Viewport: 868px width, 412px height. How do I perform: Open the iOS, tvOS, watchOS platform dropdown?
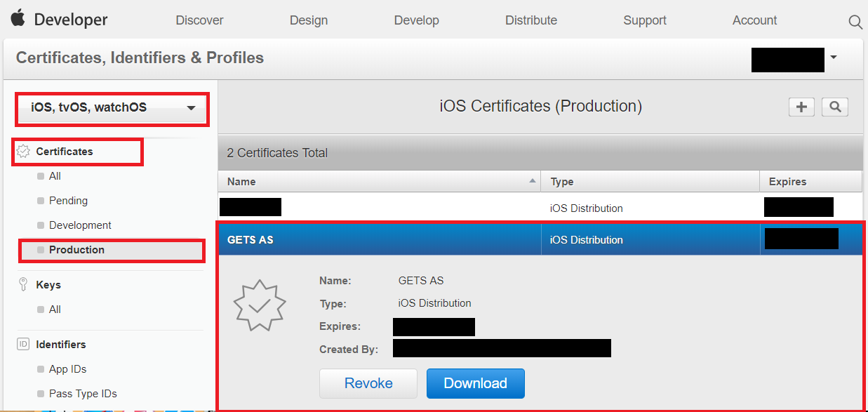click(112, 108)
